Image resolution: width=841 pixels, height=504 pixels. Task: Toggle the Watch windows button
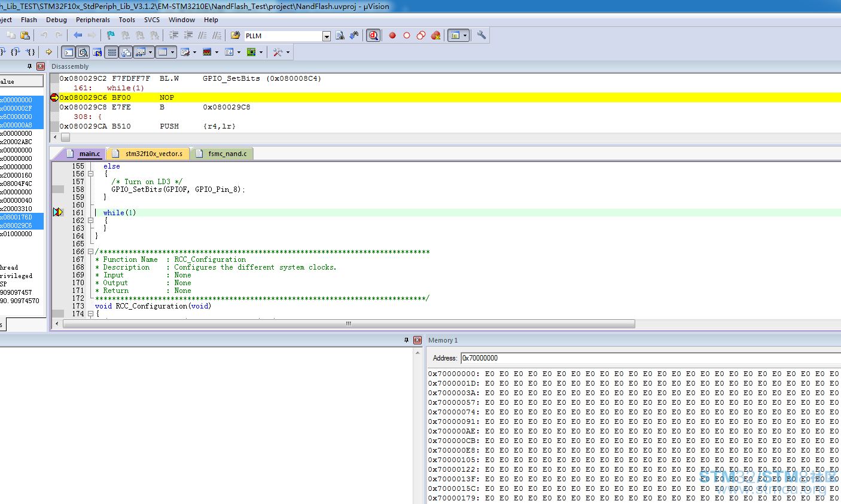(x=141, y=52)
